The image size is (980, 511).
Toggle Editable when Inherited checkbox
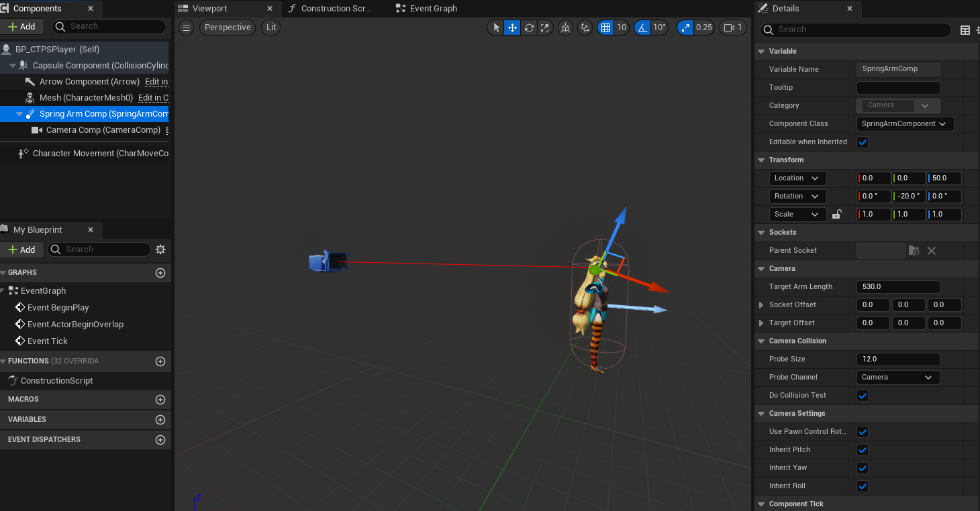[863, 142]
